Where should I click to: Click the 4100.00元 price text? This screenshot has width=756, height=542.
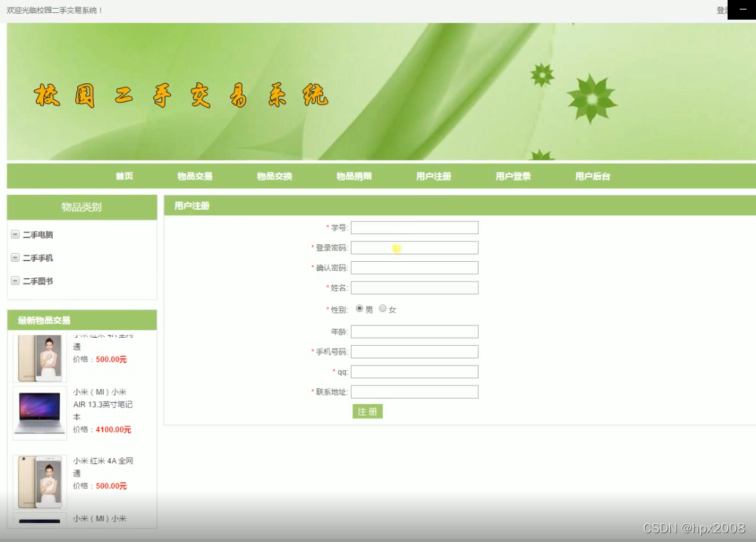click(x=114, y=430)
